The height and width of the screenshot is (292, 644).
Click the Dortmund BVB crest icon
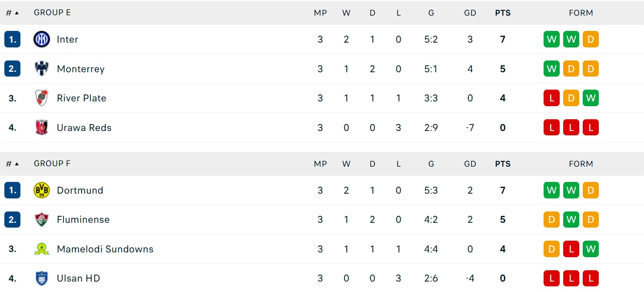click(42, 190)
